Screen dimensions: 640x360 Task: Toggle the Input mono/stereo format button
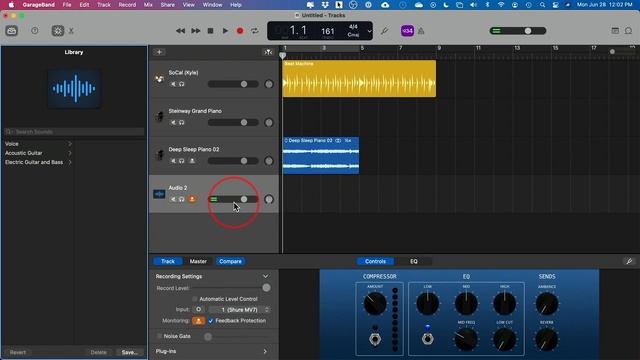point(198,309)
